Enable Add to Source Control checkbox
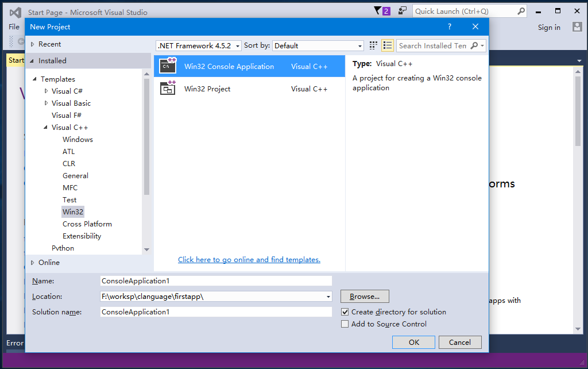Image resolution: width=588 pixels, height=369 pixels. [x=345, y=324]
